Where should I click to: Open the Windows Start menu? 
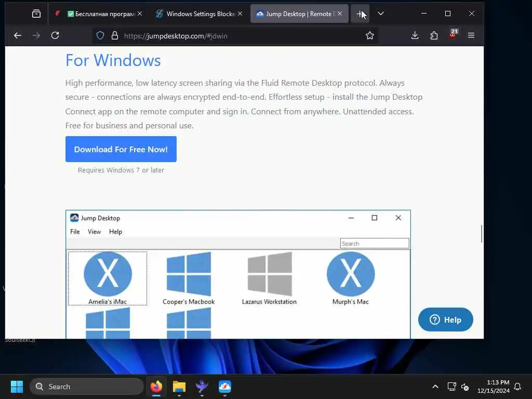coord(17,387)
